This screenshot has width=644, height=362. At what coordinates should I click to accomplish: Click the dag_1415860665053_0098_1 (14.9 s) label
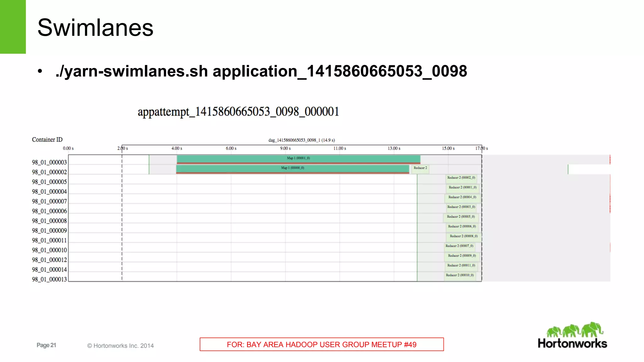[302, 140]
